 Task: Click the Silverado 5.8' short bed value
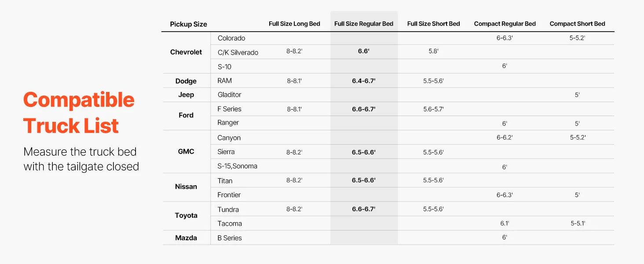(433, 51)
